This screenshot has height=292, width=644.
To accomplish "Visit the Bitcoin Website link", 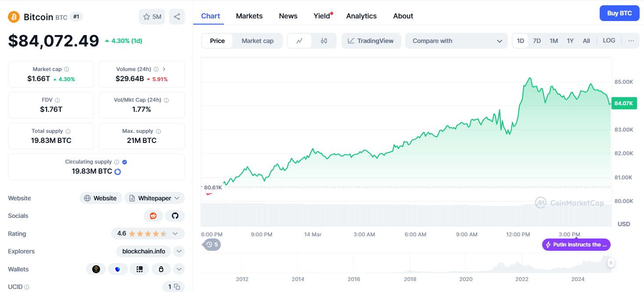I will coord(101,198).
